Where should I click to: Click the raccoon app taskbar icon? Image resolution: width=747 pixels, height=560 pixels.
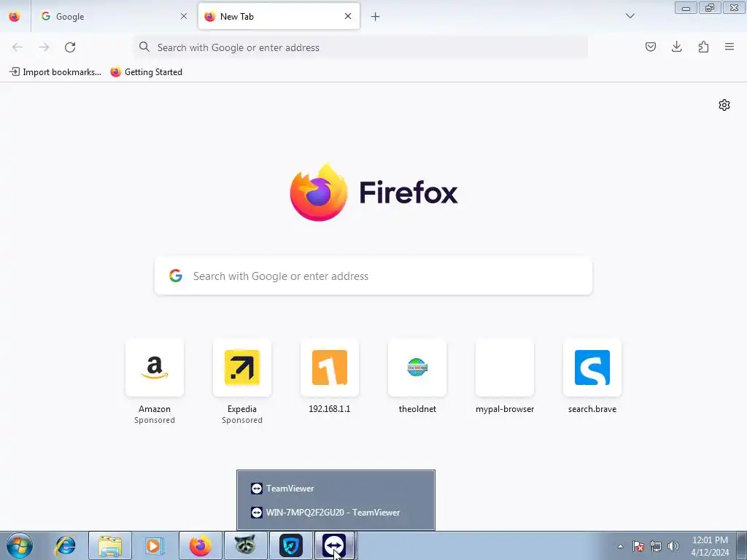coord(245,545)
